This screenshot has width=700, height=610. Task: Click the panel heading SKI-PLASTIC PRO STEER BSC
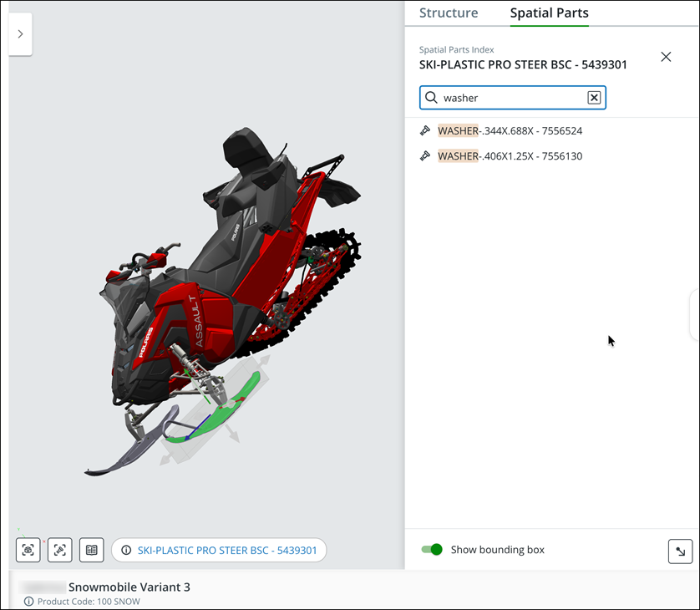pos(523,64)
